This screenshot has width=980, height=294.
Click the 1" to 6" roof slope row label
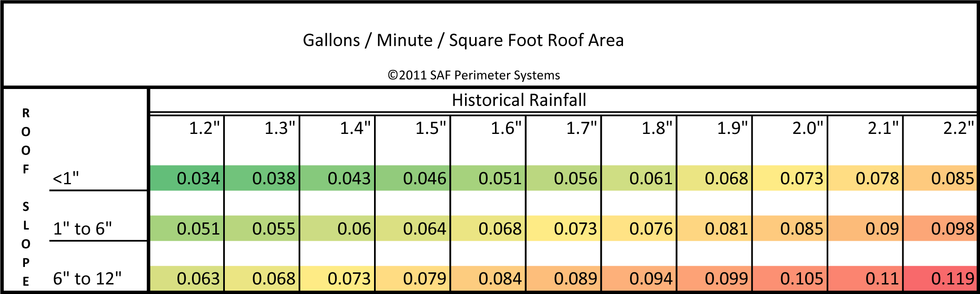[82, 229]
